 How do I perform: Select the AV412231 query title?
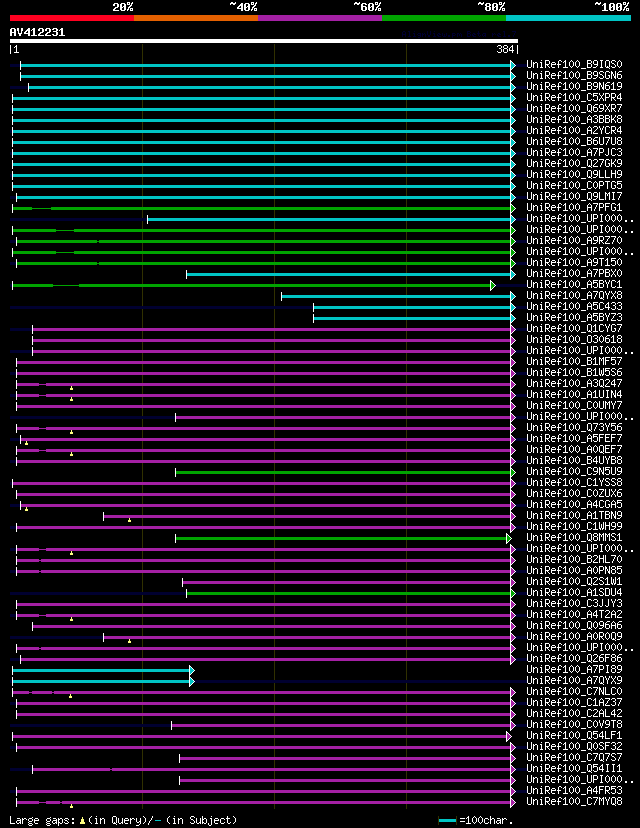[37, 32]
